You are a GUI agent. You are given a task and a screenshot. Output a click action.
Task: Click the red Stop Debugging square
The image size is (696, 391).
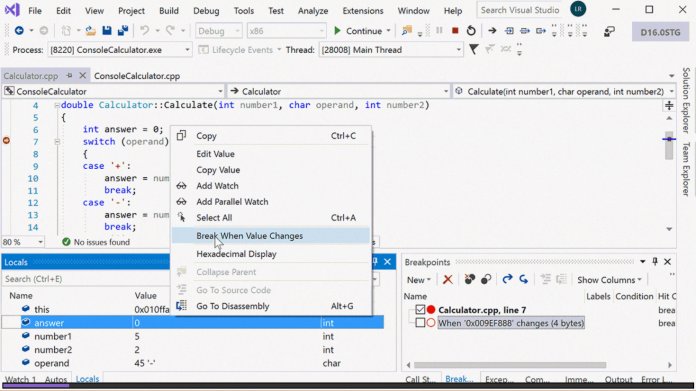(455, 31)
